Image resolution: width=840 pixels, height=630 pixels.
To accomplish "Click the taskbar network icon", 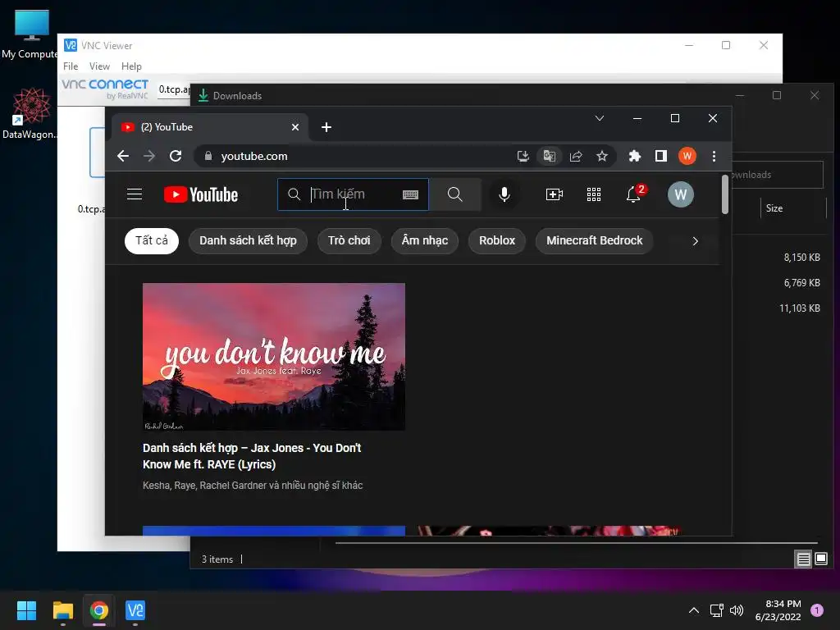I will tap(716, 610).
